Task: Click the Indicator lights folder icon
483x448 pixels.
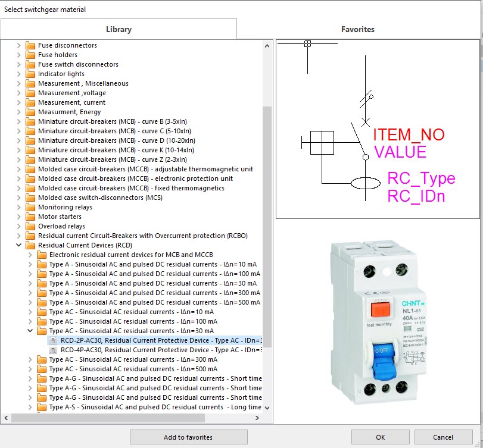Action: click(32, 74)
